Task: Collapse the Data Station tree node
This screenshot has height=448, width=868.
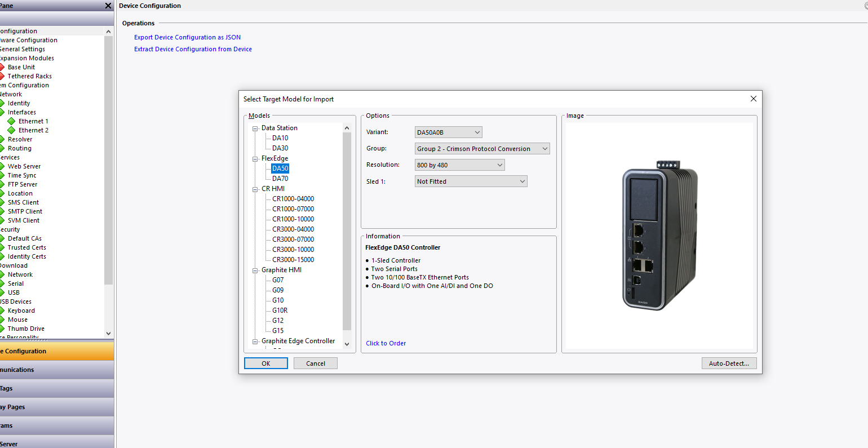Action: pos(255,128)
